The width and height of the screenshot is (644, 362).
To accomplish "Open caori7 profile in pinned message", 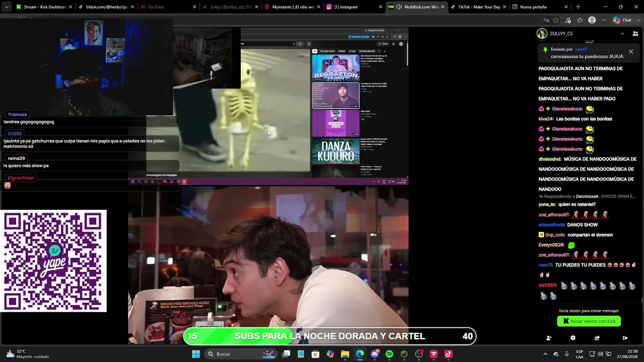I will (x=581, y=49).
